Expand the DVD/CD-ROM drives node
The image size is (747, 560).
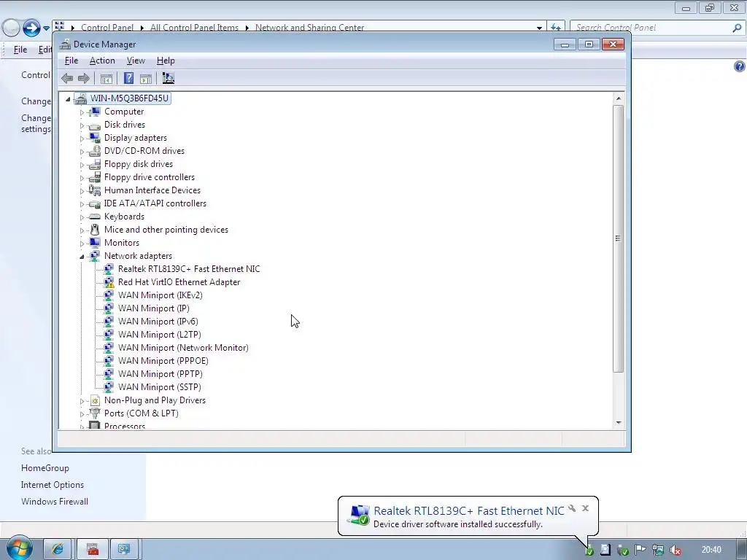82,152
